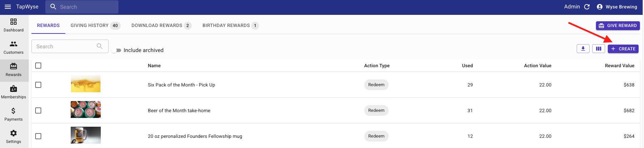Open the hamburger navigation menu
Viewport: 644px width, 148px height.
tap(8, 7)
